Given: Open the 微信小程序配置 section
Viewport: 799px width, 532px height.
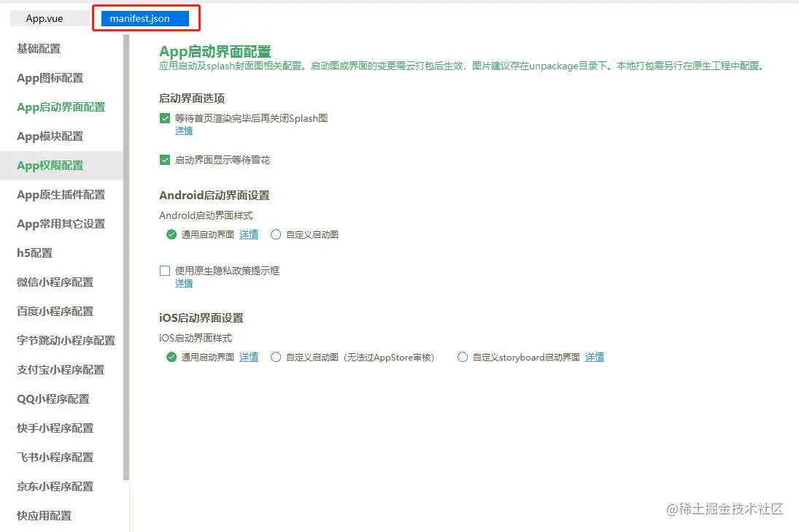Looking at the screenshot, I should click(x=53, y=282).
